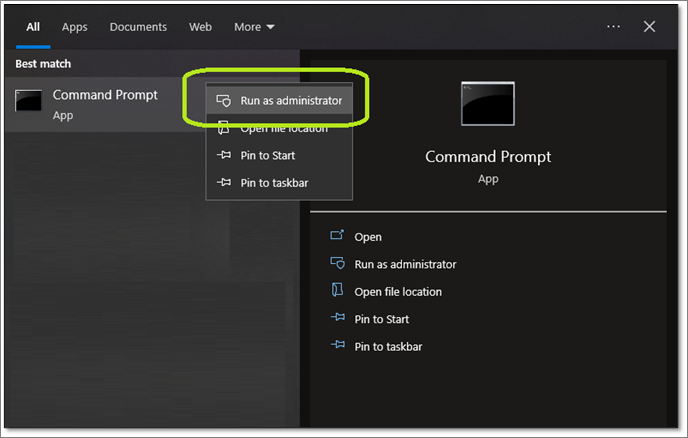Click the large Command Prompt icon in the preview
The width and height of the screenshot is (688, 438).
(488, 103)
